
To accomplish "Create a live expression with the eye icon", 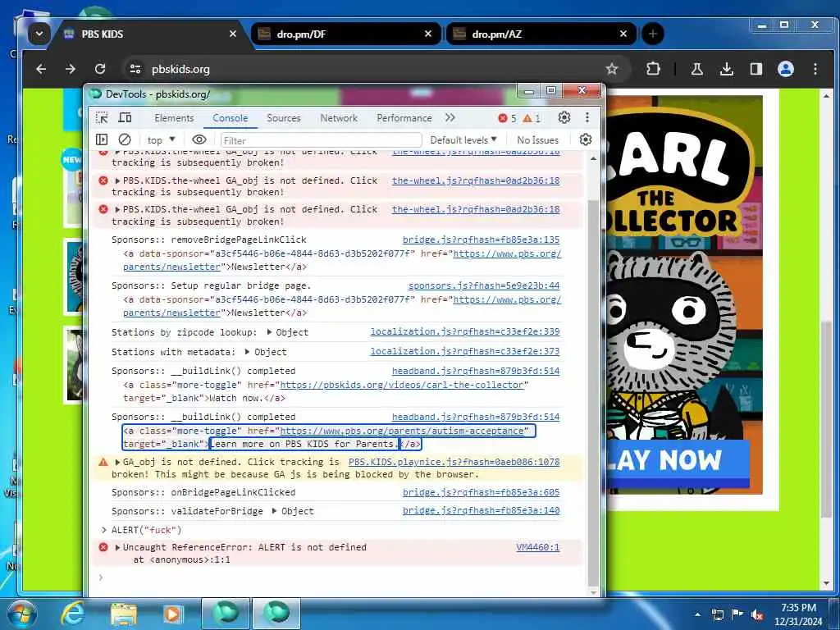I will [x=199, y=139].
